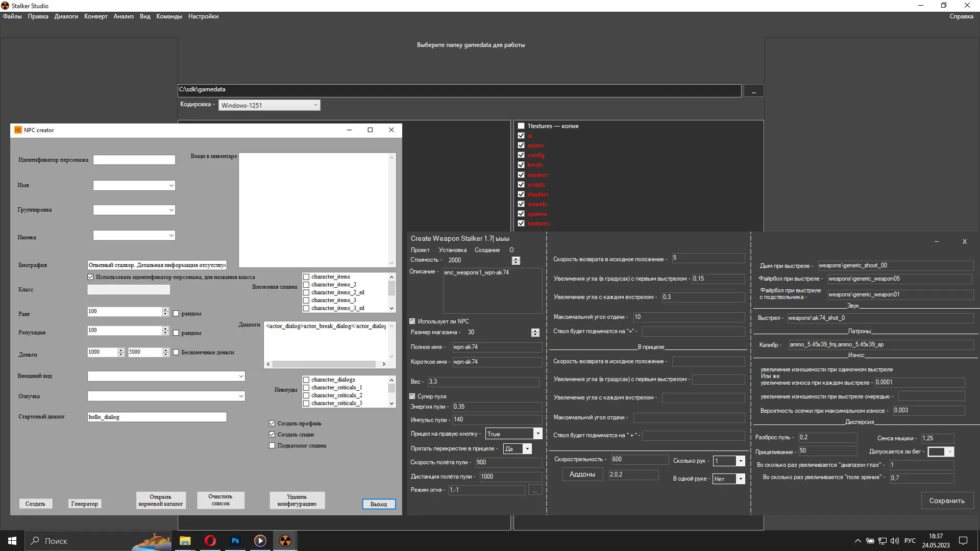Toggle the Супер пуля checkbox
Viewport: 980px width, 551px height.
pos(412,396)
